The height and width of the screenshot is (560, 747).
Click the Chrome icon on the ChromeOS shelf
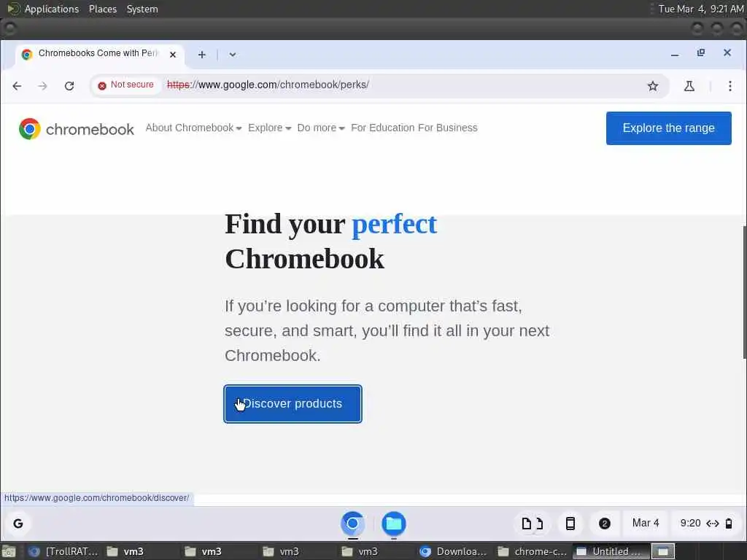click(x=352, y=524)
